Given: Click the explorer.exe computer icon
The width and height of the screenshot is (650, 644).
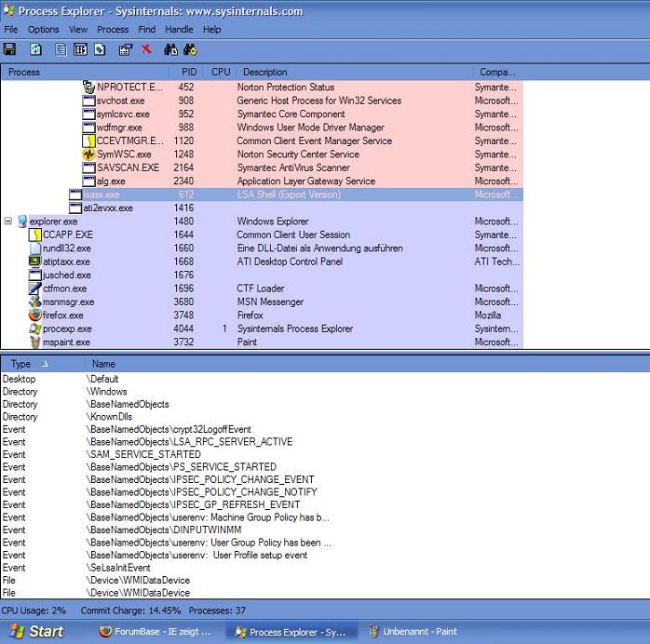Looking at the screenshot, I should (22, 221).
